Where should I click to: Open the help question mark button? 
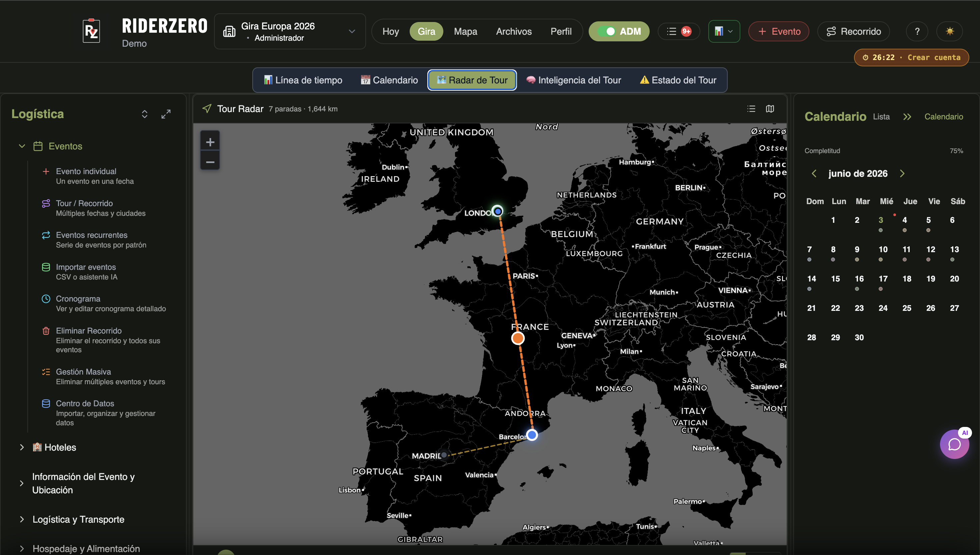(917, 31)
